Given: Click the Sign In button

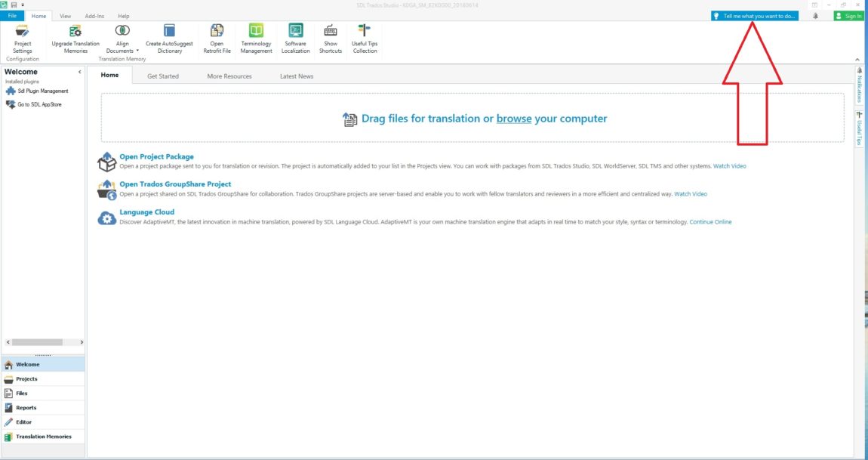Looking at the screenshot, I should tap(848, 16).
